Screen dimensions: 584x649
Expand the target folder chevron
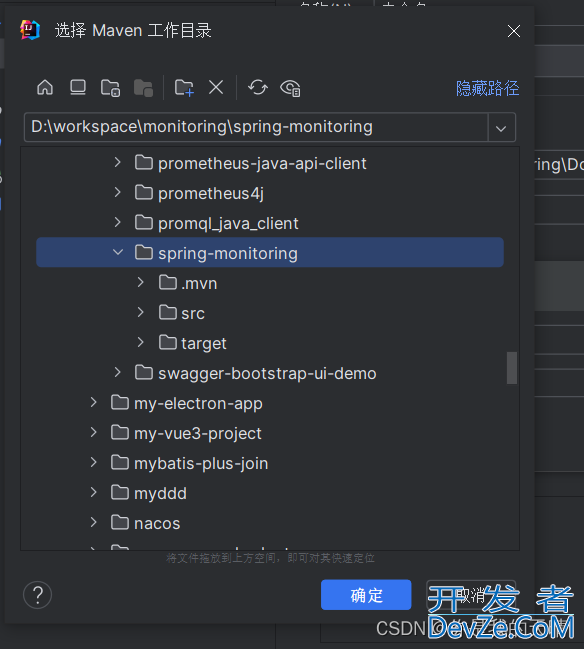coord(141,343)
